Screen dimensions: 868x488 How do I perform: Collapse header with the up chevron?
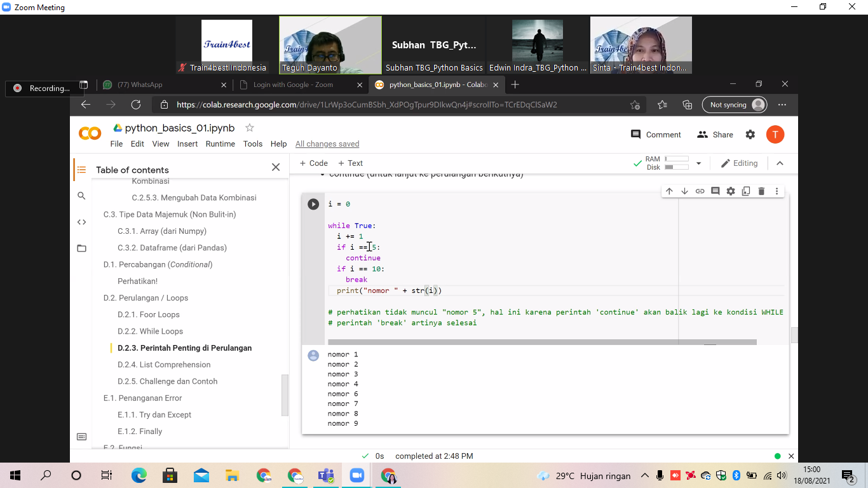780,163
